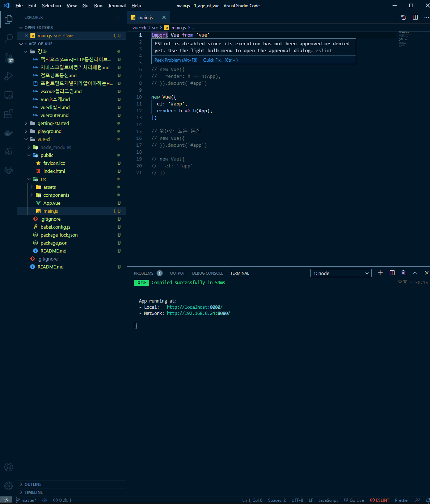This screenshot has width=430, height=504.
Task: Click Peek Problem link in hover
Action: coord(176,60)
